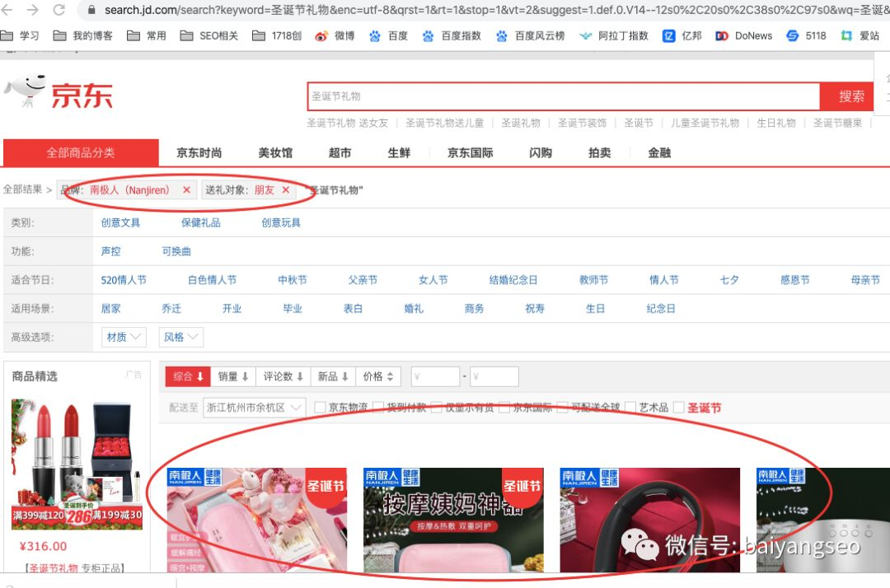Image resolution: width=890 pixels, height=588 pixels.
Task: Enable the 仅显示有货 checkbox
Action: pyautogui.click(x=437, y=407)
